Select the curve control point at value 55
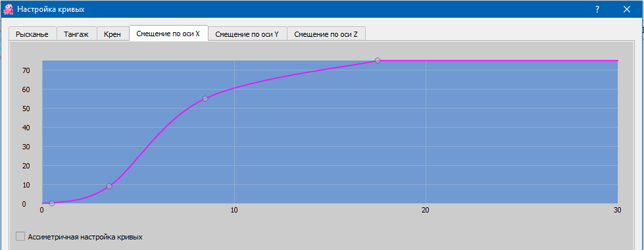This screenshot has height=250, width=644. 205,99
